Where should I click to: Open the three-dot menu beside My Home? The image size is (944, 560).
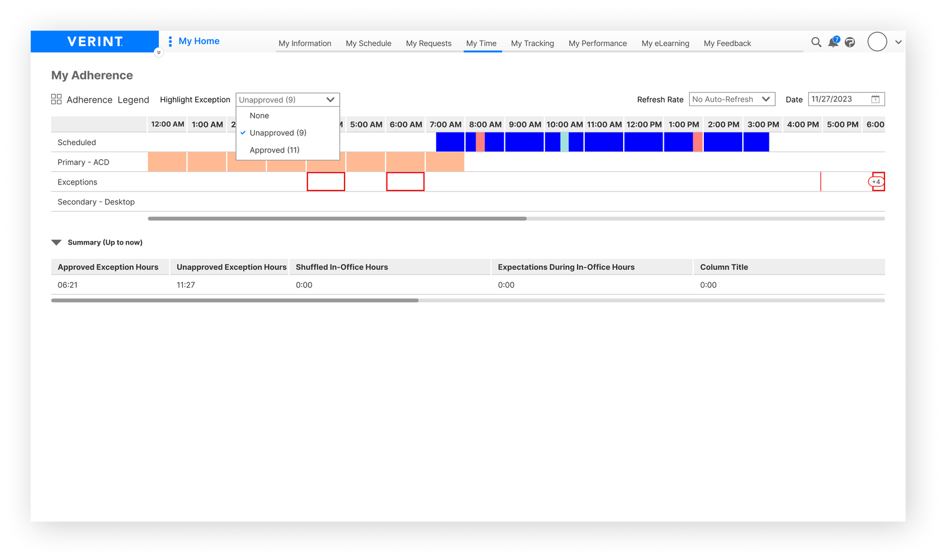pyautogui.click(x=170, y=41)
